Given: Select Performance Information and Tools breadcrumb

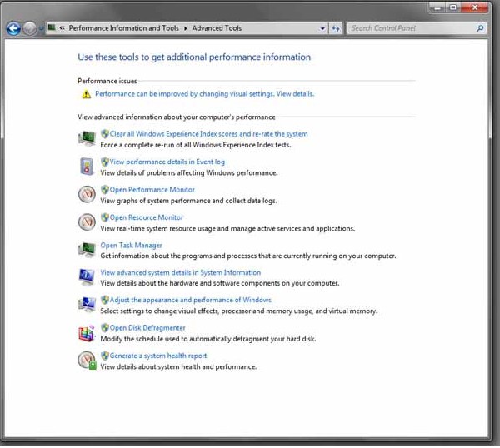Looking at the screenshot, I should [123, 28].
